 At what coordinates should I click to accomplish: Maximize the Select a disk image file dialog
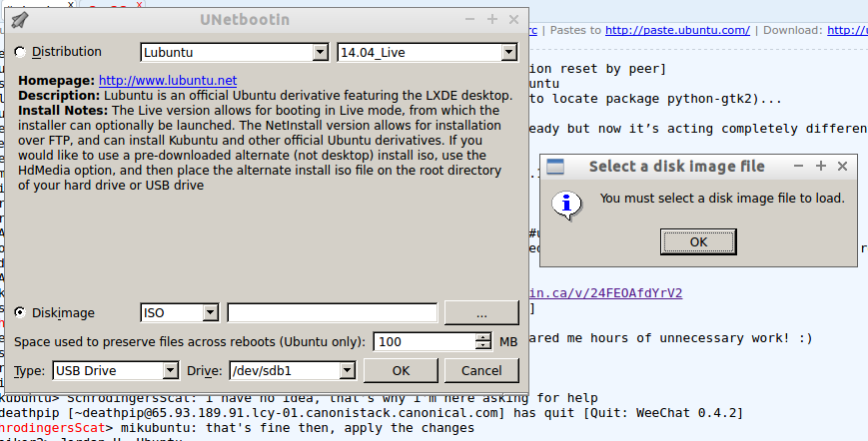(821, 166)
